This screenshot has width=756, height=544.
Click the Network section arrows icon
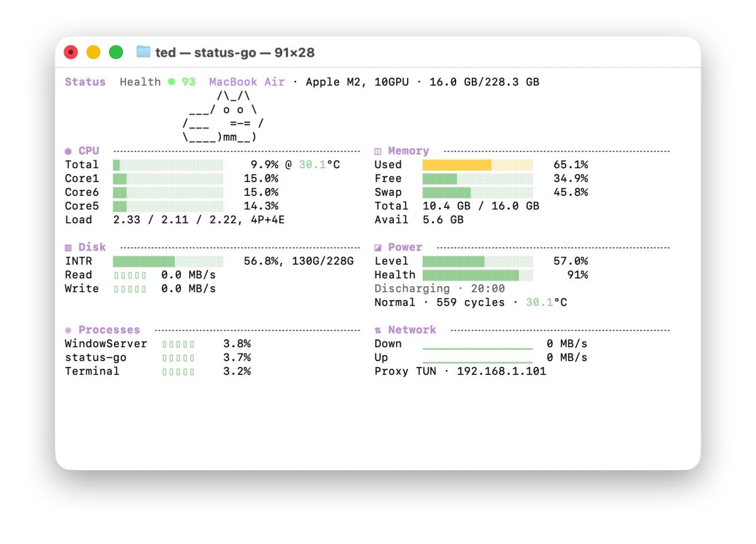pos(378,330)
